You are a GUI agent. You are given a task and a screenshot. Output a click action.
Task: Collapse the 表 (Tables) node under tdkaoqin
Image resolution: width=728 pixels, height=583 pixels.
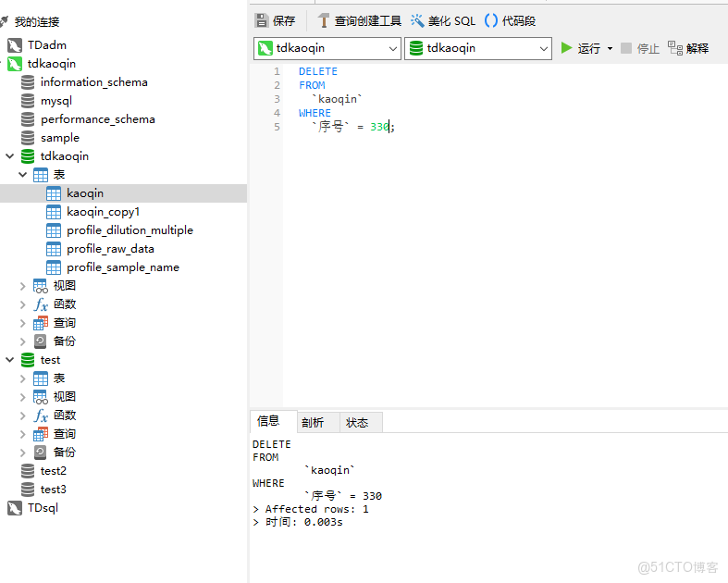point(22,175)
